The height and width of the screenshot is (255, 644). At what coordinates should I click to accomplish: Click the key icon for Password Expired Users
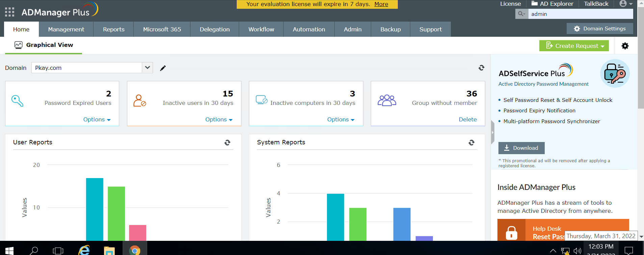(17, 101)
